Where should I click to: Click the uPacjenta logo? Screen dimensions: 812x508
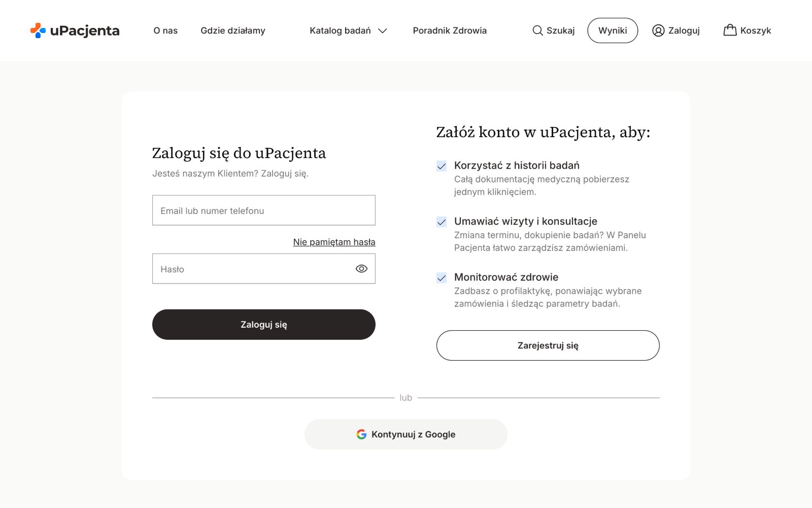click(75, 30)
